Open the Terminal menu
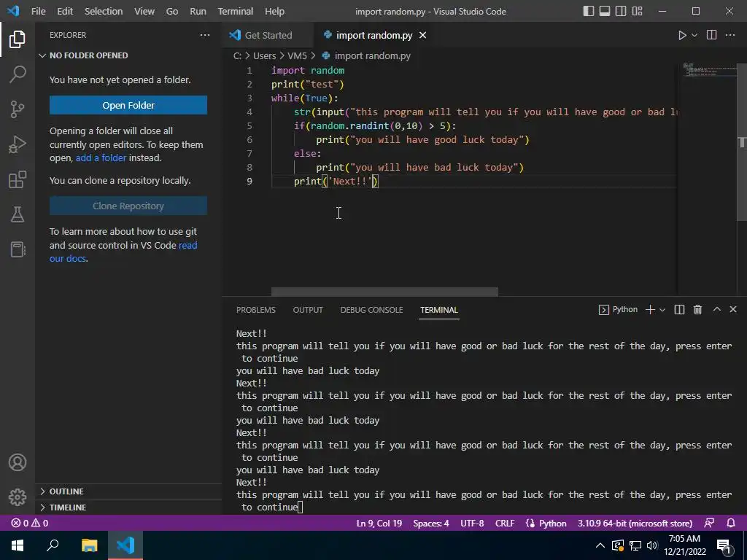Viewport: 747px width, 560px height. 236,11
